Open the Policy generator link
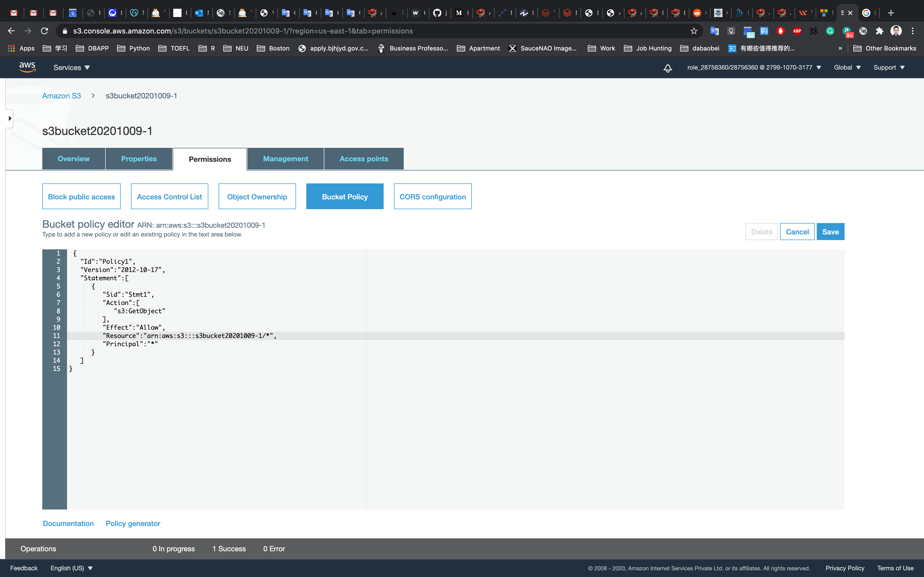This screenshot has height=577, width=924. pos(133,523)
